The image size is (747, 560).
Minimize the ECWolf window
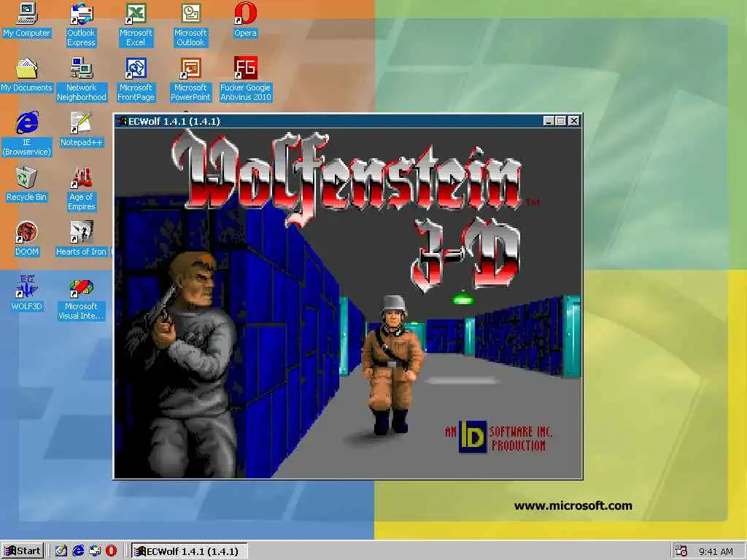tap(549, 121)
